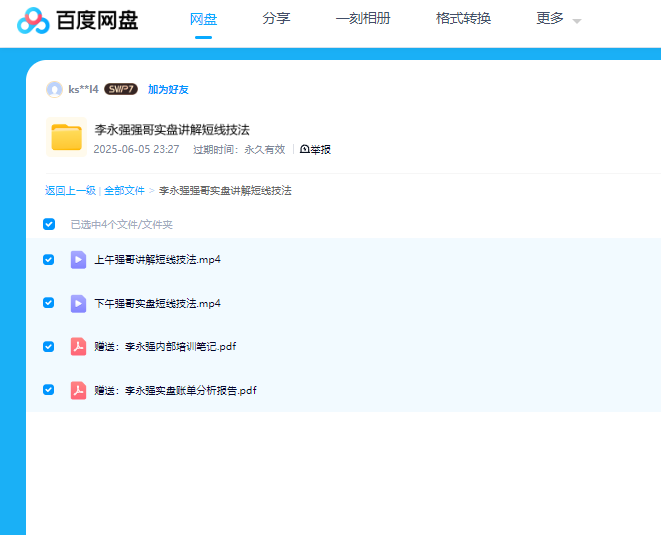661x535 pixels.
Task: Click the SVIP7 membership badge
Action: pos(121,89)
